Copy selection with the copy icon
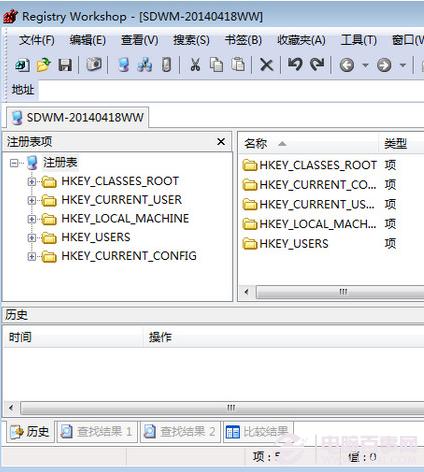This screenshot has width=424, height=472. [216, 65]
